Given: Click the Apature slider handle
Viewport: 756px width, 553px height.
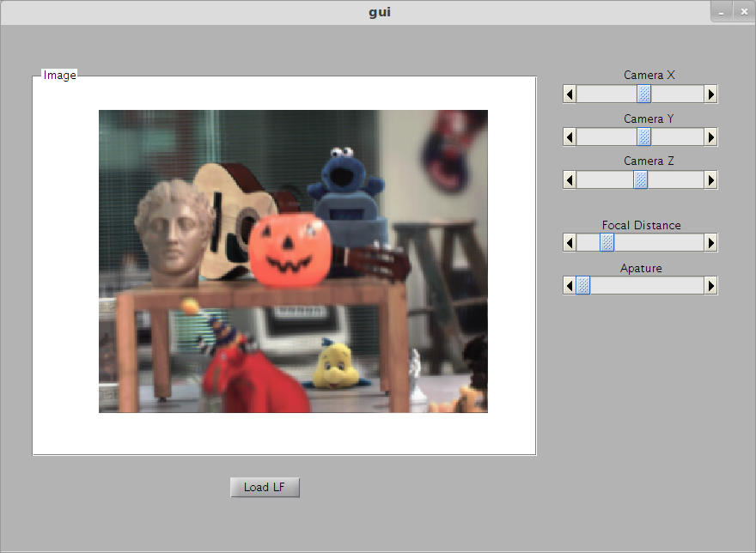Looking at the screenshot, I should point(582,285).
